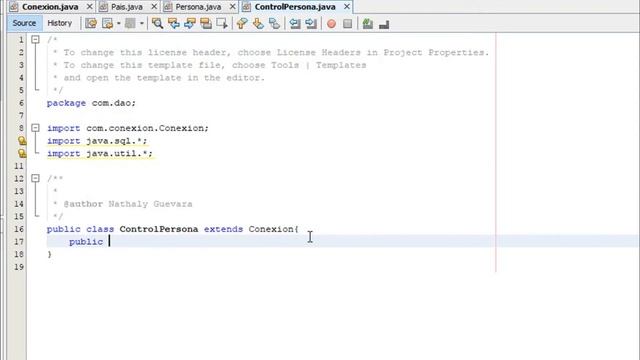Open the Forward history dropdown arrow
The height and width of the screenshot is (360, 640).
click(142, 24)
